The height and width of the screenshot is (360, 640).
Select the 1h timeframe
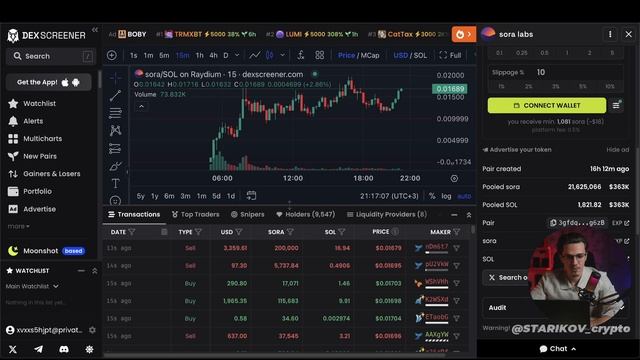[x=199, y=56]
